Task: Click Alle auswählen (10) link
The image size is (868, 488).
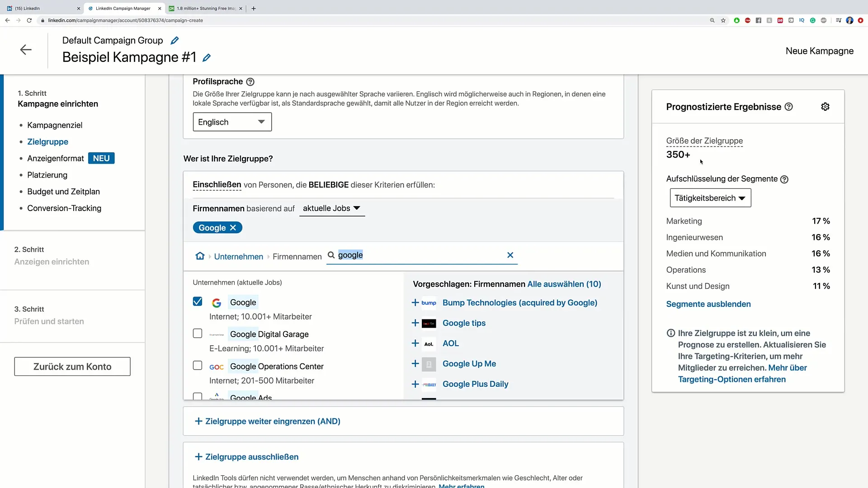Action: [564, 284]
